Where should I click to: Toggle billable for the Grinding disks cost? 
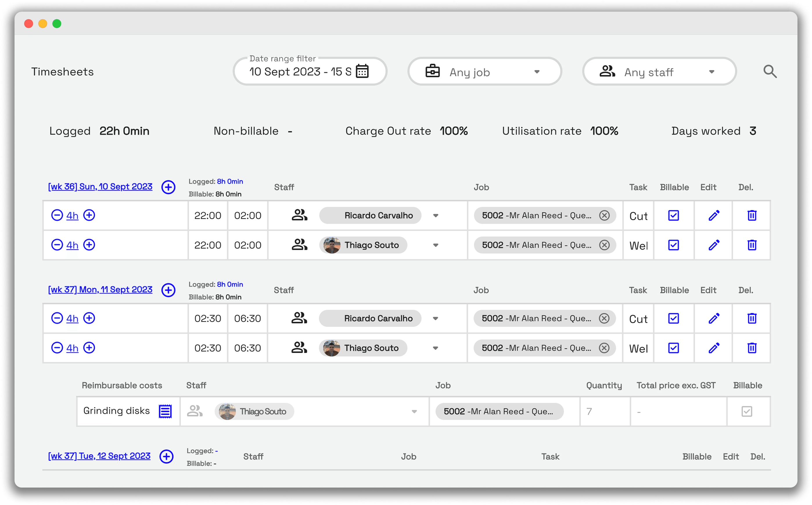click(x=747, y=411)
